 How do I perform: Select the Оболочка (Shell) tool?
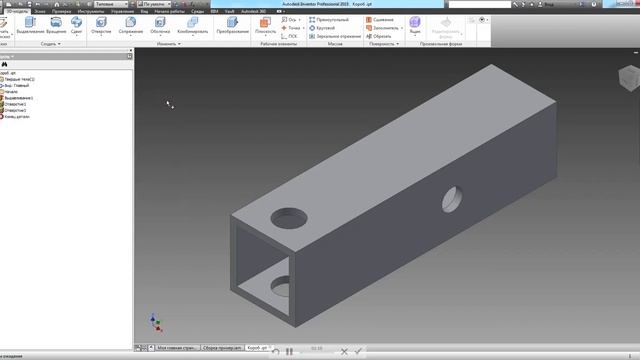point(160,25)
